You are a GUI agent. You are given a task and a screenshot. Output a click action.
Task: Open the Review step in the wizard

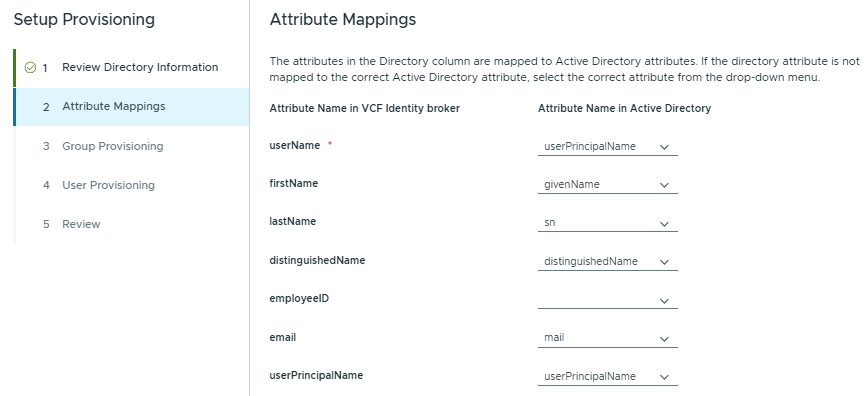click(131, 224)
